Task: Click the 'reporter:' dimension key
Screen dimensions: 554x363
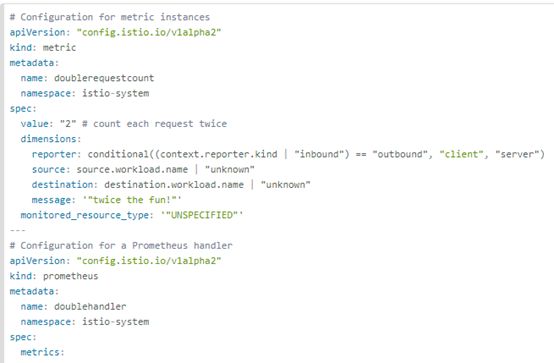Action: tap(57, 154)
